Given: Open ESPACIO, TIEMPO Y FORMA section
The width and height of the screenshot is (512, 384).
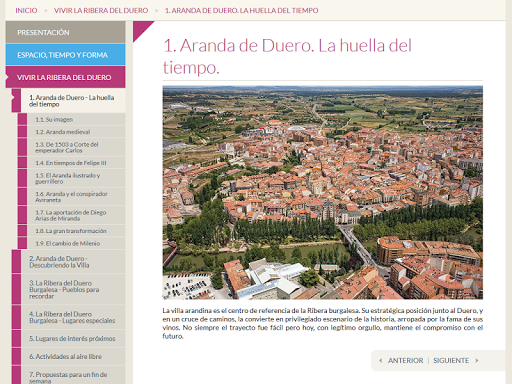Looking at the screenshot, I should [65, 55].
